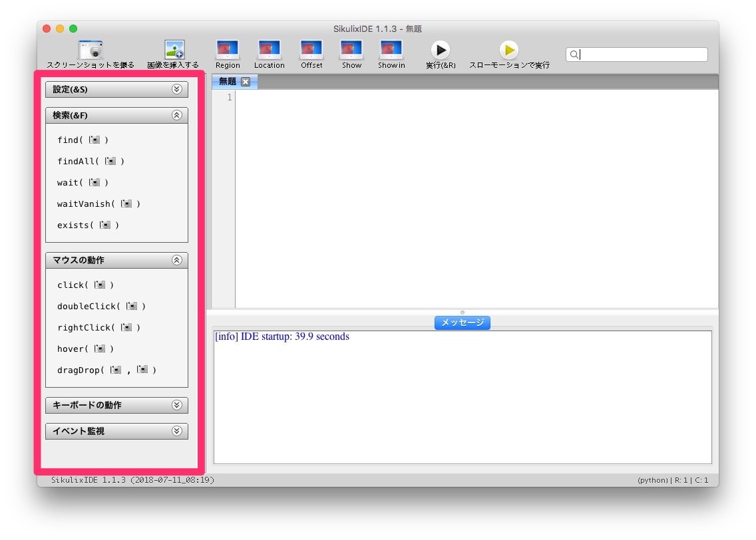Insert the click( ) command
This screenshot has width=756, height=540.
[x=85, y=285]
